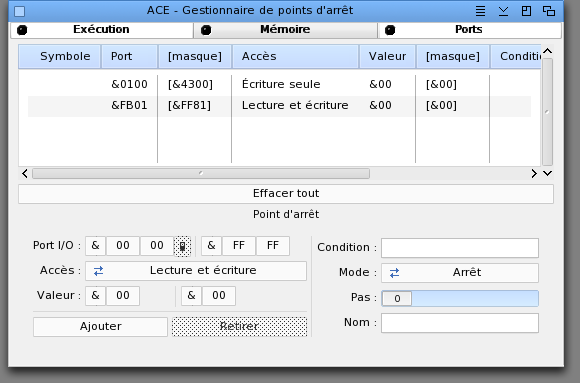Click the Ajouter button
This screenshot has height=383, width=580.
point(101,327)
